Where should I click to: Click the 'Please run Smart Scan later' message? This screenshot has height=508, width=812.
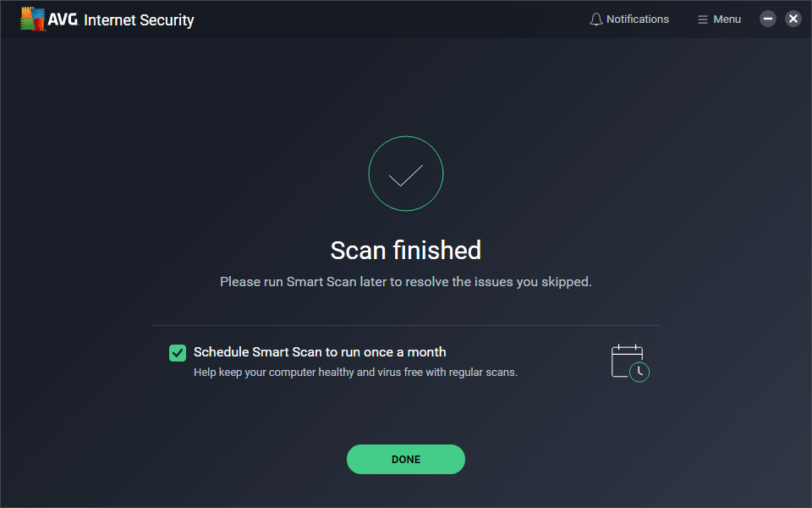[406, 282]
